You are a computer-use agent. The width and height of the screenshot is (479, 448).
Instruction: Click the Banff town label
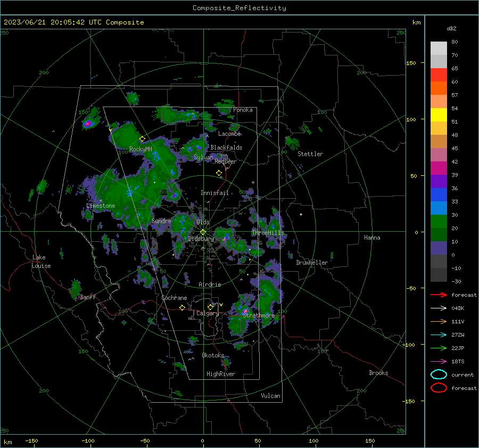[88, 297]
